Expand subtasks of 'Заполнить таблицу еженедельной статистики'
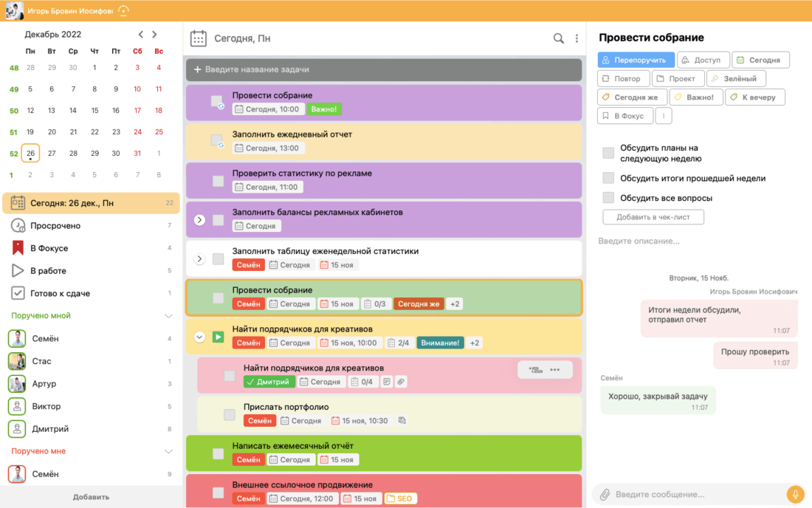Viewport: 812px width, 508px height. point(199,259)
